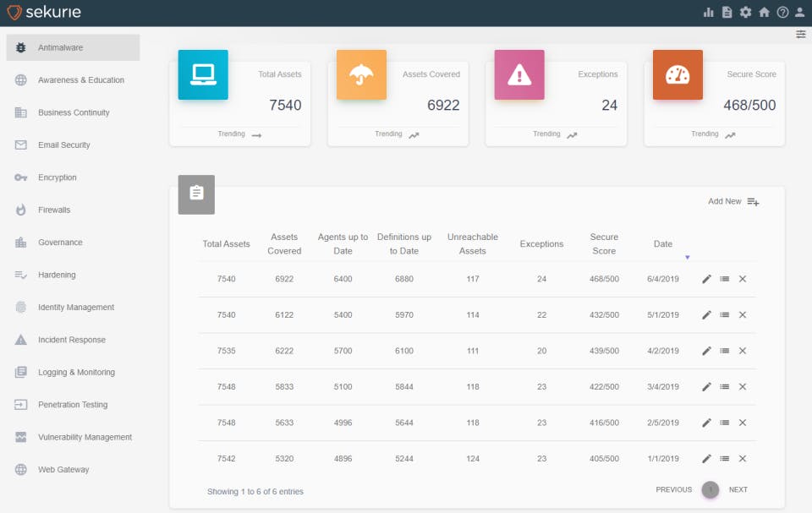Open the help question mark icon
Image resolution: width=812 pixels, height=513 pixels.
(782, 13)
